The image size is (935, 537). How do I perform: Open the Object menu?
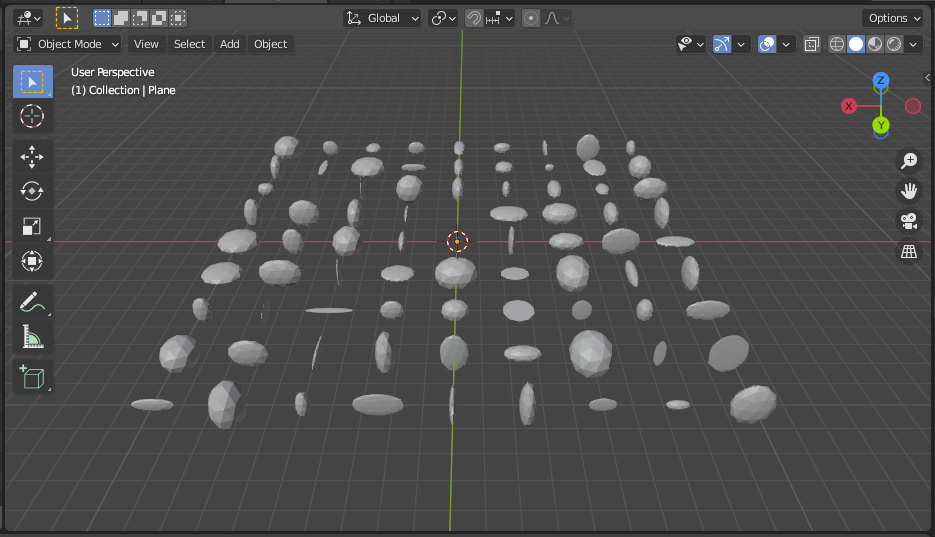click(x=270, y=44)
